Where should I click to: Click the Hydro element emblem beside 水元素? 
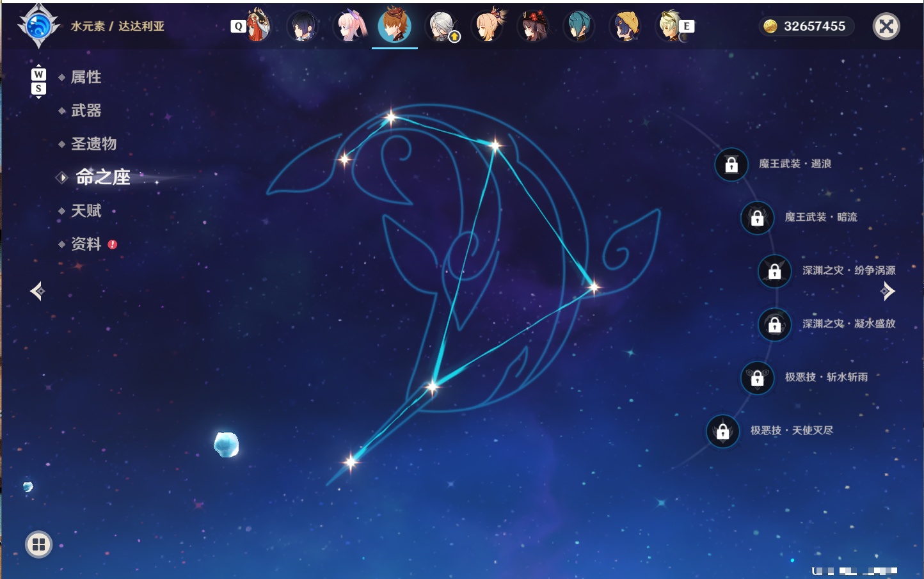[x=38, y=26]
